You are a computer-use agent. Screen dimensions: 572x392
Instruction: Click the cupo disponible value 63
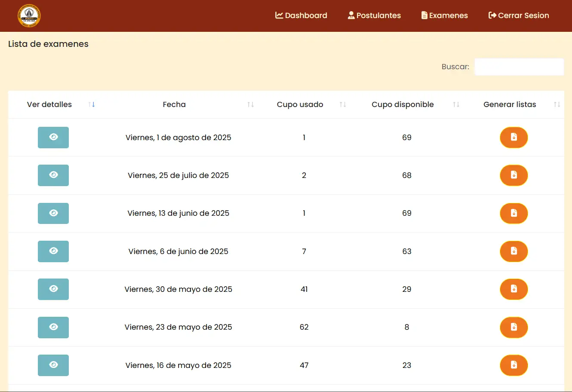[x=407, y=251]
